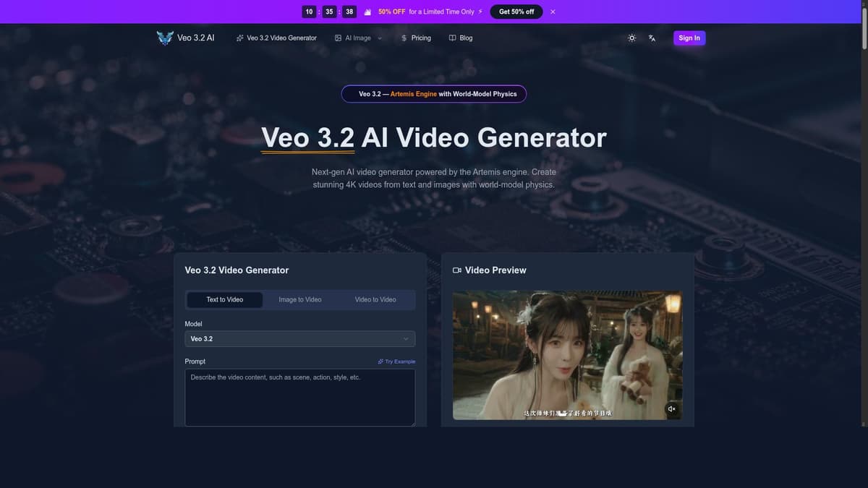Click the AI Image picture icon in navbar
The image size is (868, 488).
(x=337, y=37)
